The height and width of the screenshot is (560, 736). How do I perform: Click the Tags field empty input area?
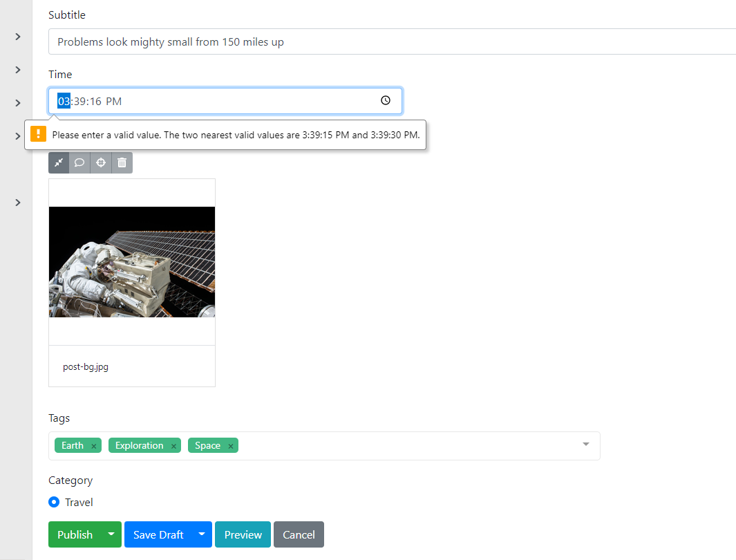tap(408, 445)
